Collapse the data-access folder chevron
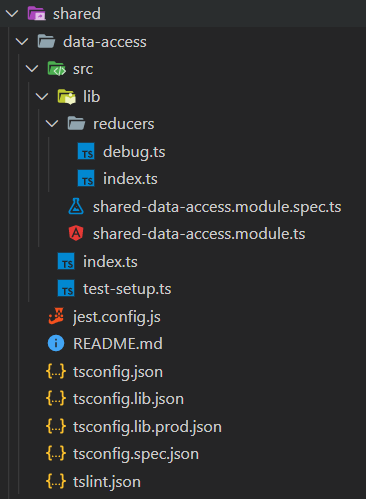Image resolution: width=366 pixels, height=499 pixels. [22, 42]
